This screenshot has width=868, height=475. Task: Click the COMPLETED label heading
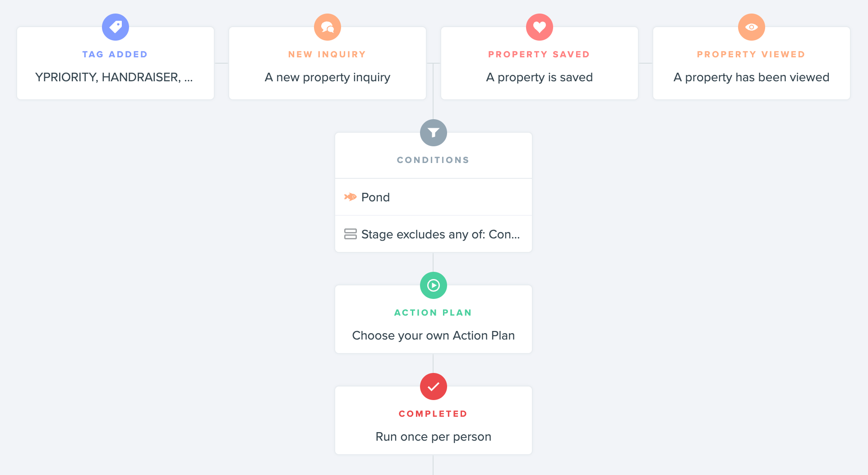point(434,414)
